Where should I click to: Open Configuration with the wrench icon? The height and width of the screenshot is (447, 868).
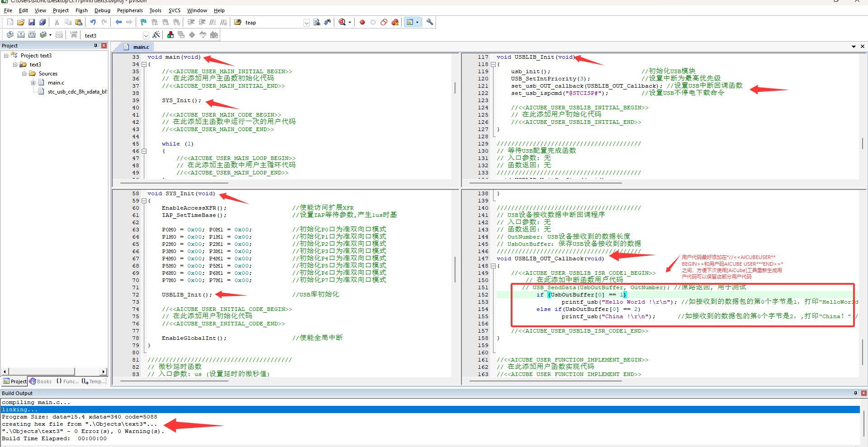[430, 22]
